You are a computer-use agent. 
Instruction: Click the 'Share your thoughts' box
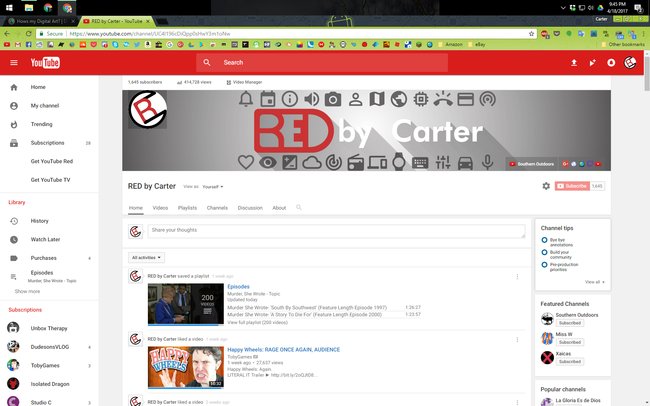[336, 231]
